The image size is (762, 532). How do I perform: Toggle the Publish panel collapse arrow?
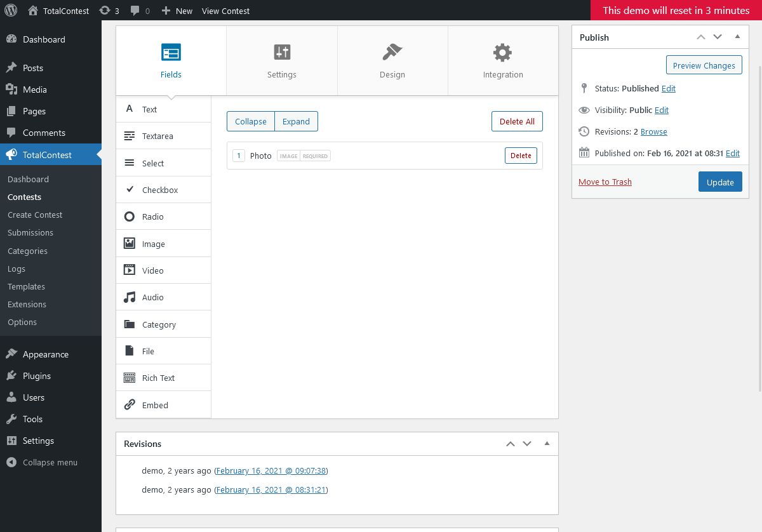pyautogui.click(x=737, y=37)
